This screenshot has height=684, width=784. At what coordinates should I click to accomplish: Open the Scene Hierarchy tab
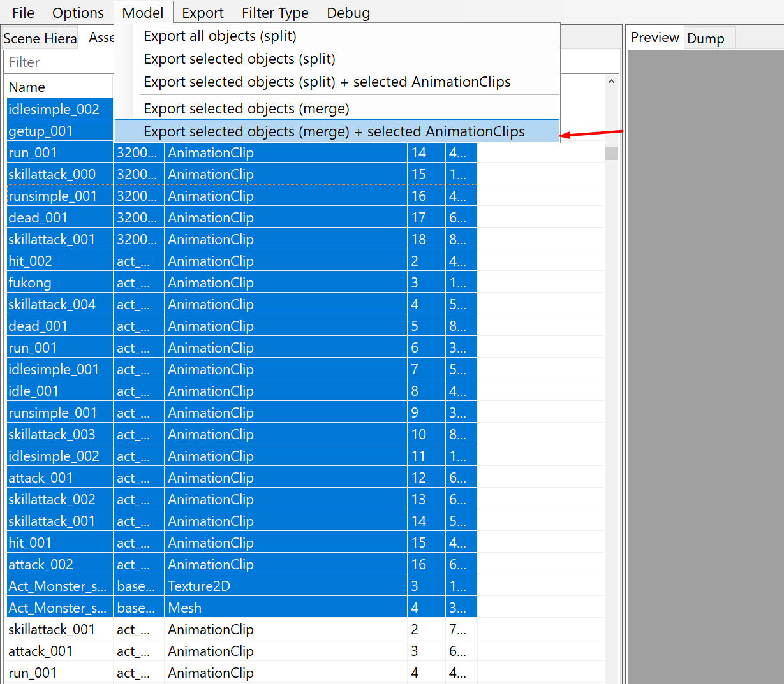(40, 38)
